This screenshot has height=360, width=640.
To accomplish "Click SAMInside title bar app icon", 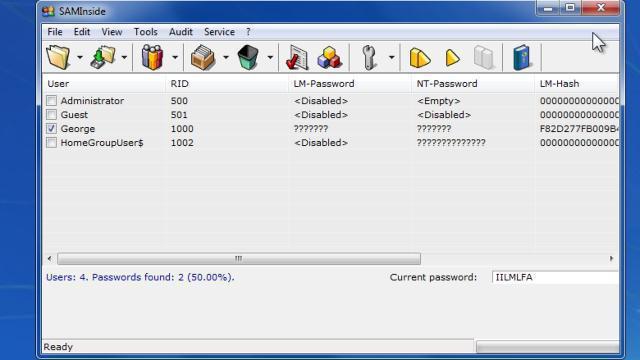I will coord(48,11).
